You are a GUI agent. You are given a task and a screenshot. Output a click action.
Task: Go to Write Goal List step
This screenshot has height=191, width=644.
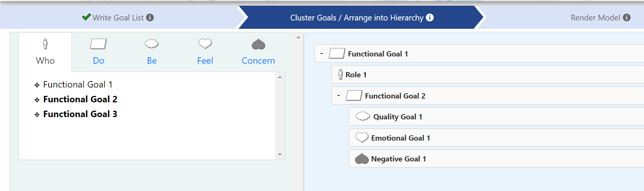tap(118, 17)
